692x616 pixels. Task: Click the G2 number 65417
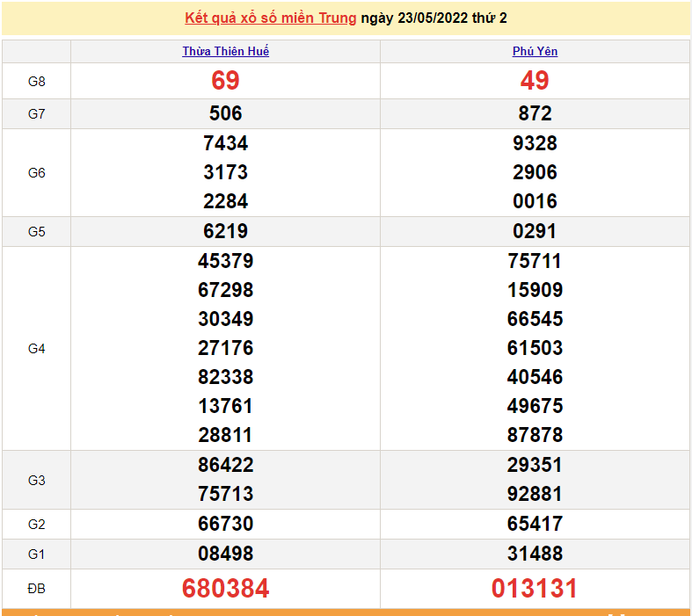(535, 524)
